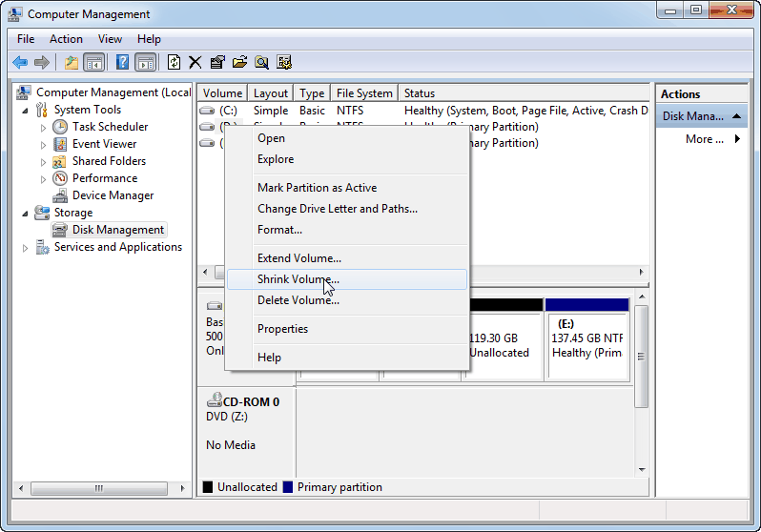
Task: Select the E: partition block
Action: (x=587, y=338)
